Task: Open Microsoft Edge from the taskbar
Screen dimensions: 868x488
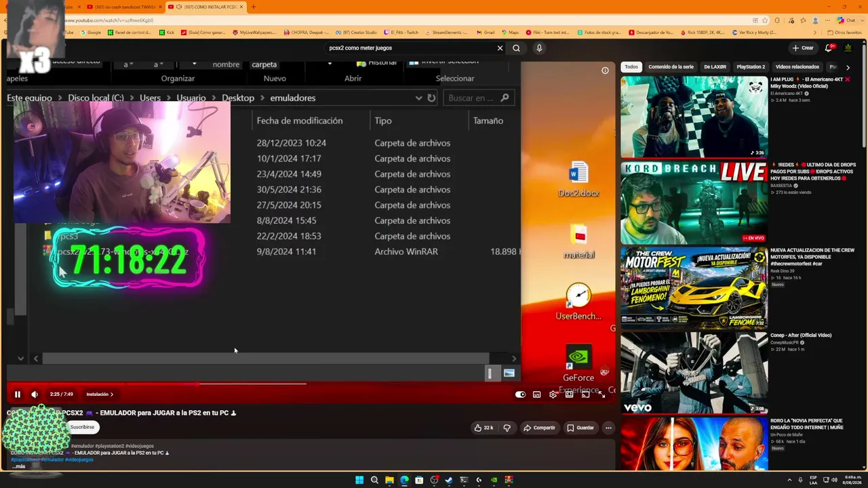Action: click(404, 480)
